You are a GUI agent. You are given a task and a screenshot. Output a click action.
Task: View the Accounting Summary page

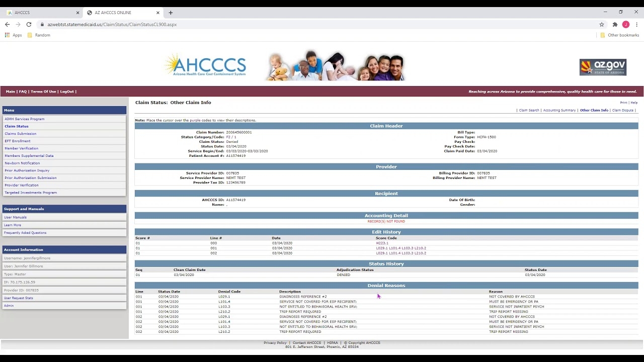559,110
